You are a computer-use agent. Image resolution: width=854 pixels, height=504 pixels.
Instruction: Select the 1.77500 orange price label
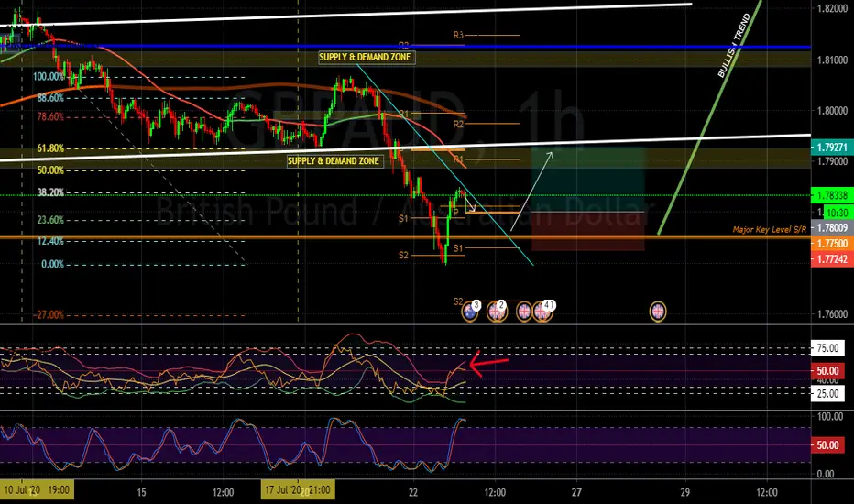point(832,244)
